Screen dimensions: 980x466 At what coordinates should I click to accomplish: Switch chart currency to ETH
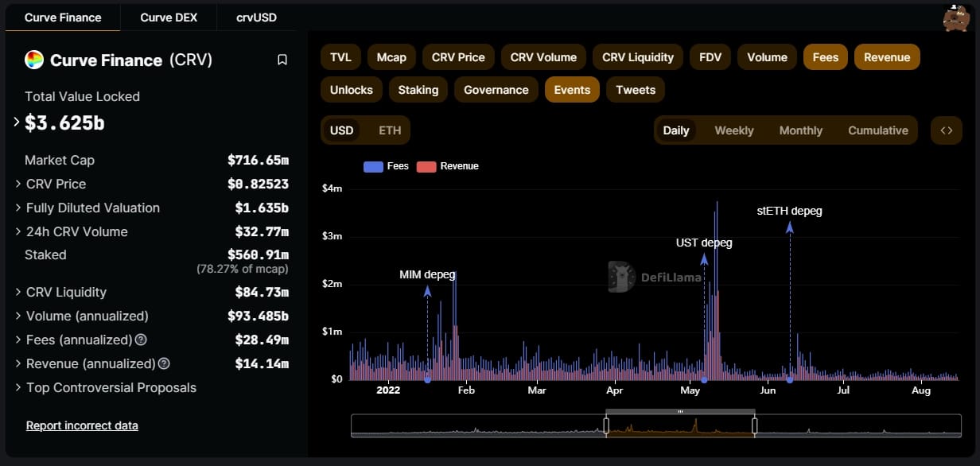[x=389, y=130]
